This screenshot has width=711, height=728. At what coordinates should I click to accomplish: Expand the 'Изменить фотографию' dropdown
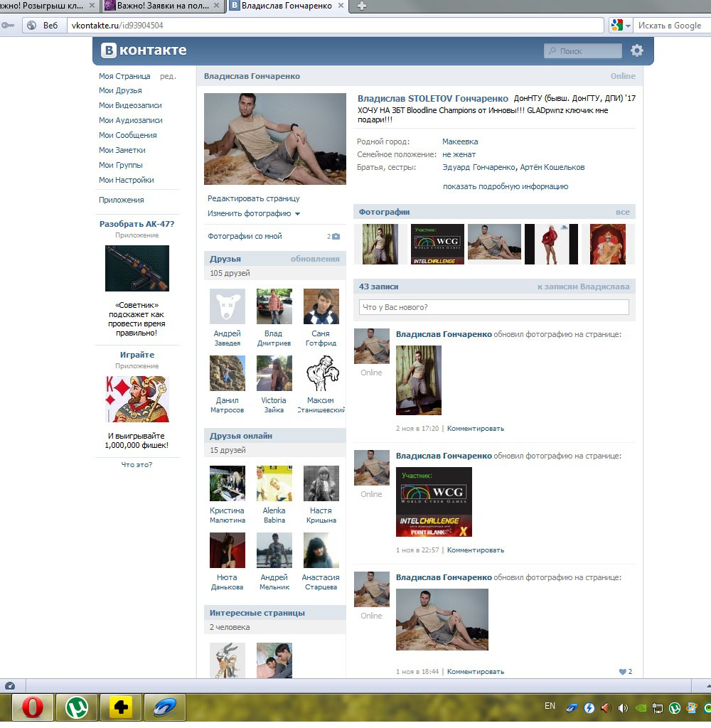(x=297, y=213)
